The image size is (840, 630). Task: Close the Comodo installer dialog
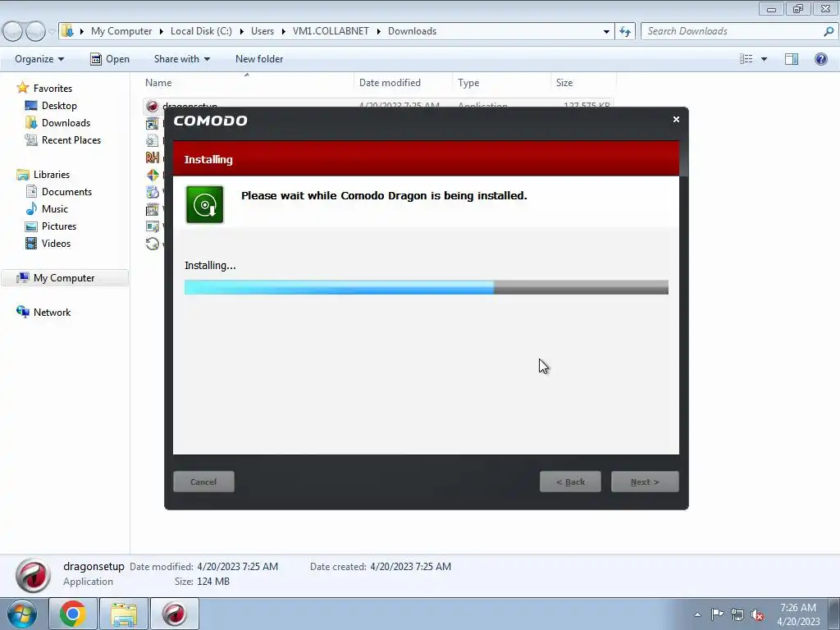tap(676, 120)
